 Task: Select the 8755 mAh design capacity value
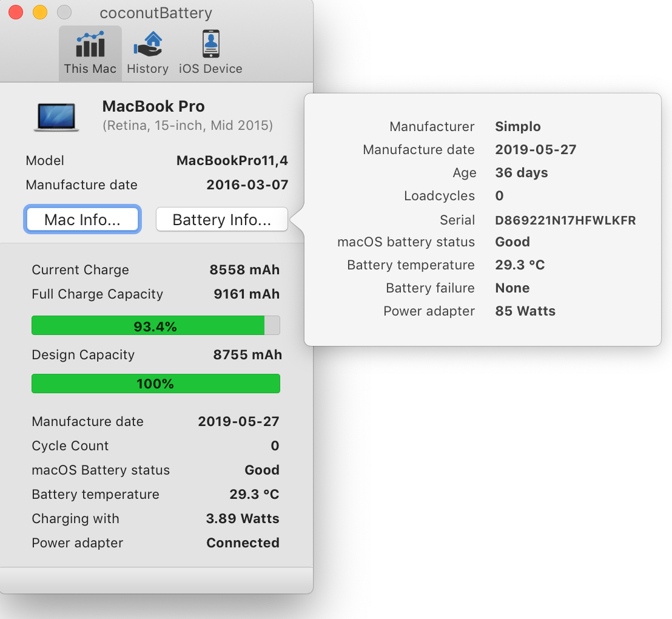point(247,355)
